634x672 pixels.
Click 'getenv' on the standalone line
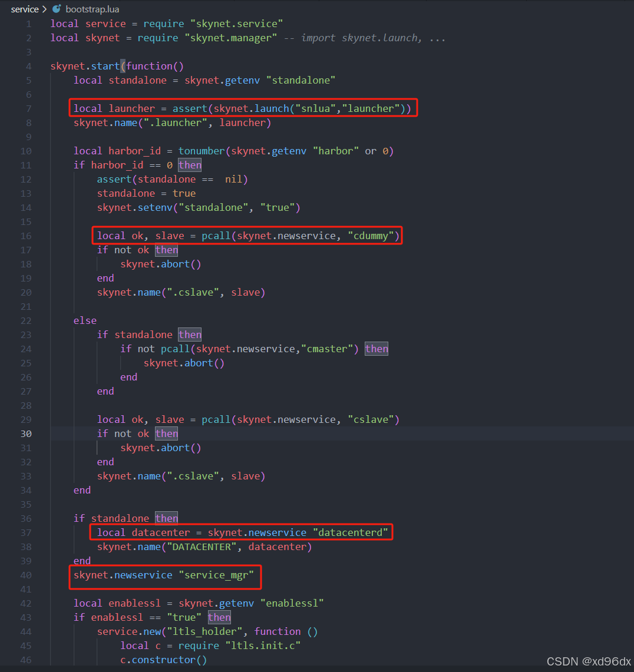pos(242,80)
